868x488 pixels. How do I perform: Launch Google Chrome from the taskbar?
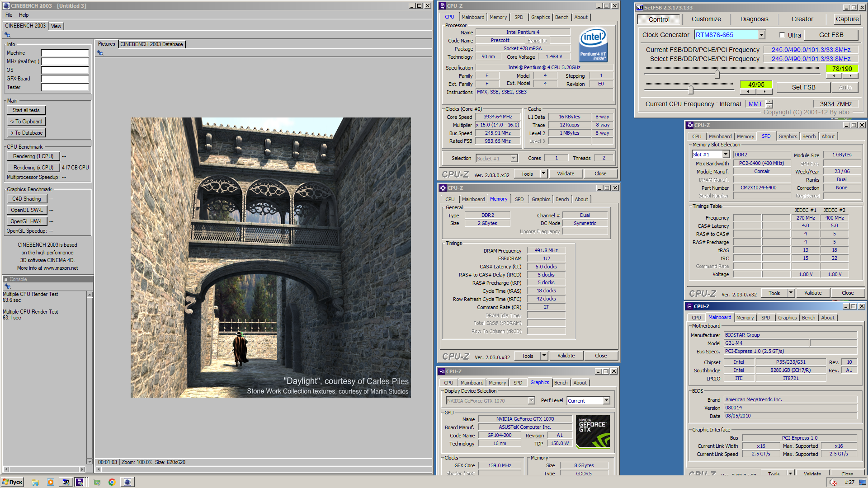[112, 482]
